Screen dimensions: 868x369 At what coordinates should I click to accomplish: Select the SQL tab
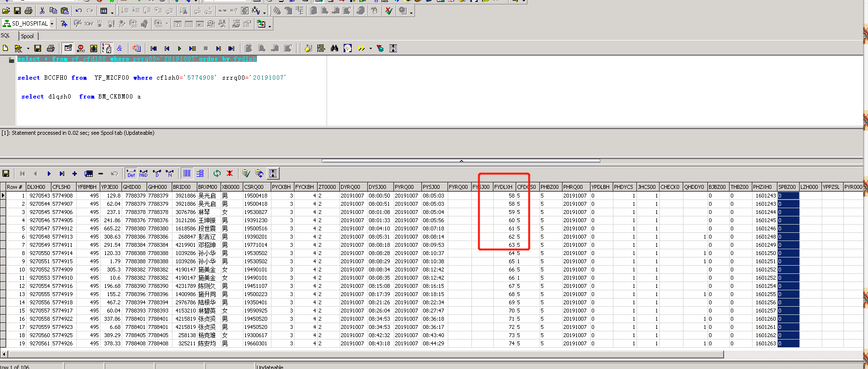6,36
